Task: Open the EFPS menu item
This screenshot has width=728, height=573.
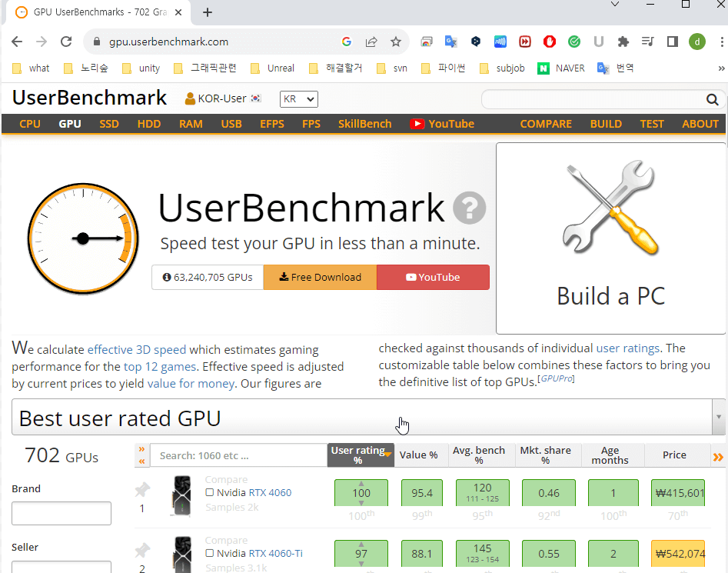Action: (272, 124)
